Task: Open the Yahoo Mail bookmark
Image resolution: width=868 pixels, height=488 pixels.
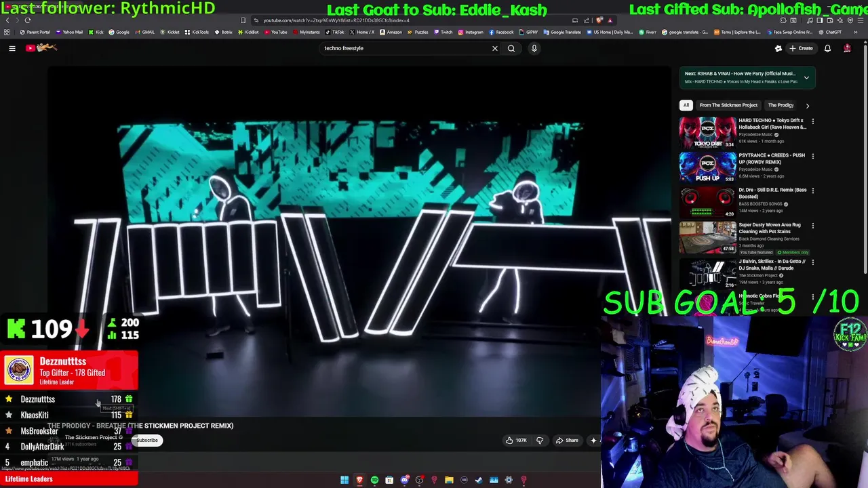Action: [69, 32]
